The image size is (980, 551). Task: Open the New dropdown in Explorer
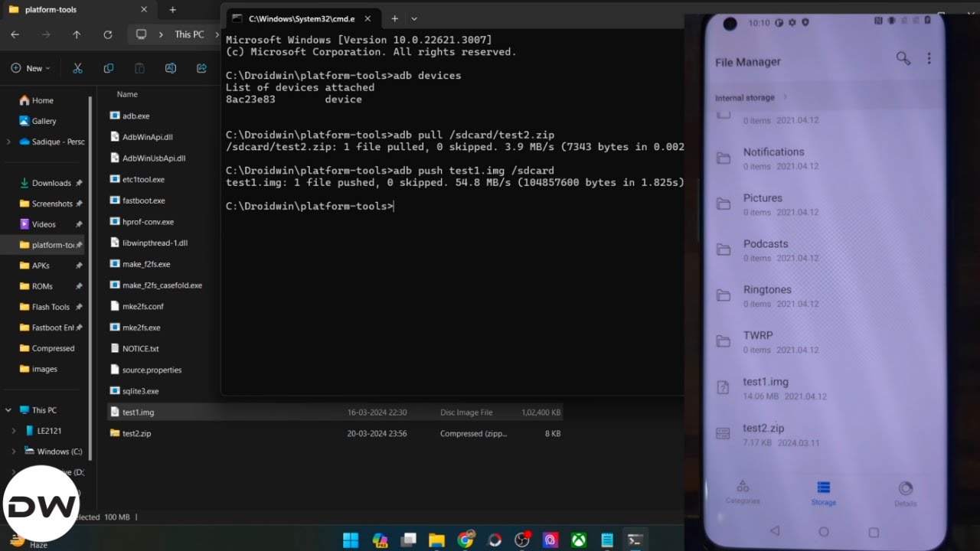(31, 68)
